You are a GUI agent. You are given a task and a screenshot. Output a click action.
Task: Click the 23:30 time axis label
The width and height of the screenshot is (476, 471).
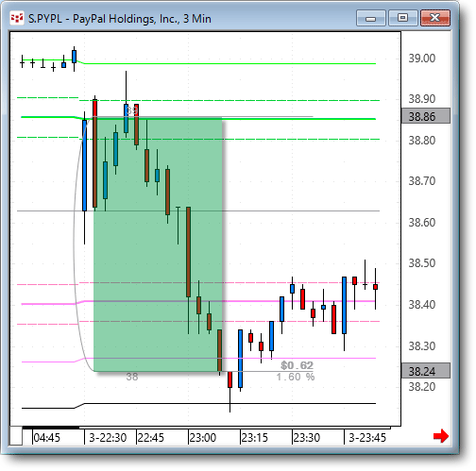pos(307,437)
